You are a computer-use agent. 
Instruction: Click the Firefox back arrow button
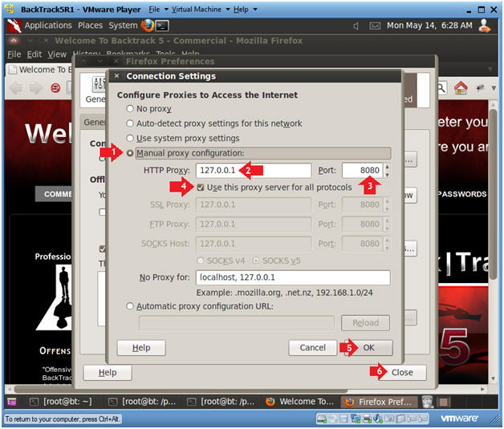point(15,87)
